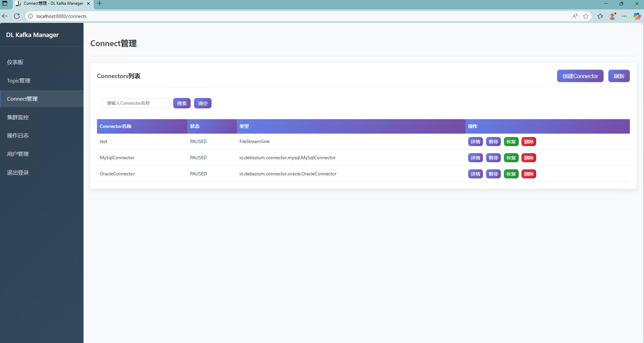Add page to favorites star icon

(586, 16)
